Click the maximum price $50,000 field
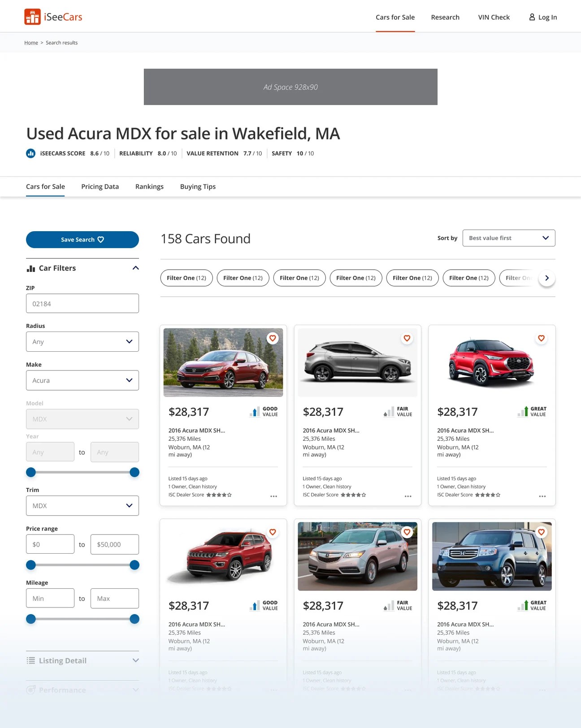The width and height of the screenshot is (581, 728). (x=115, y=544)
